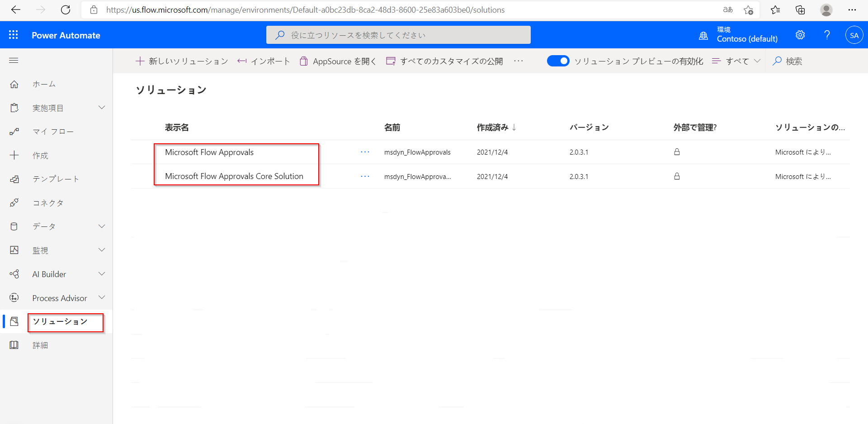Image resolution: width=868 pixels, height=424 pixels.
Task: Open the app launcher waffle icon
Action: (x=14, y=35)
